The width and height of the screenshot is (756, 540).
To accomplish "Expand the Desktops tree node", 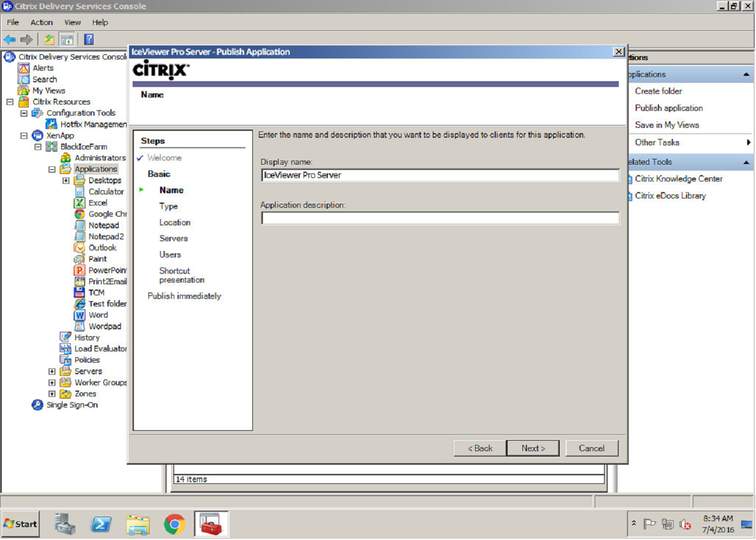I will pos(66,180).
